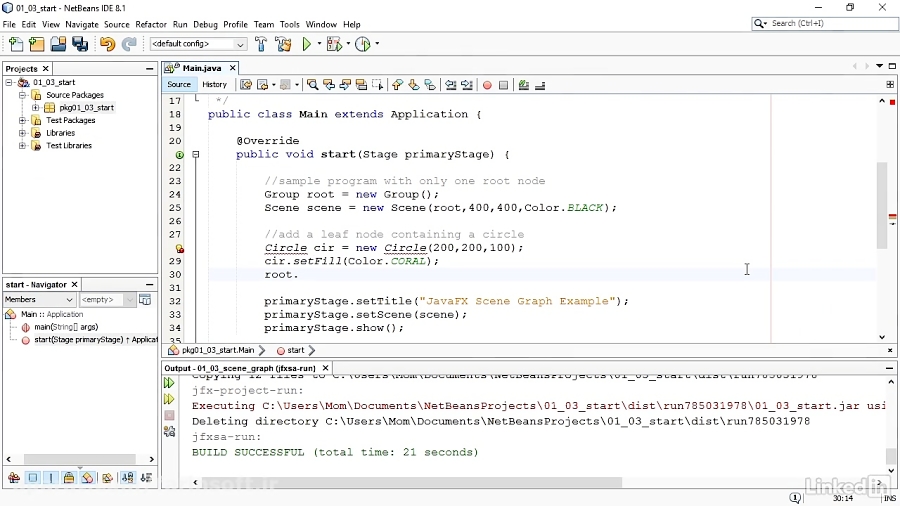
Task: Open Run Project dropdown arrow
Action: (x=319, y=44)
